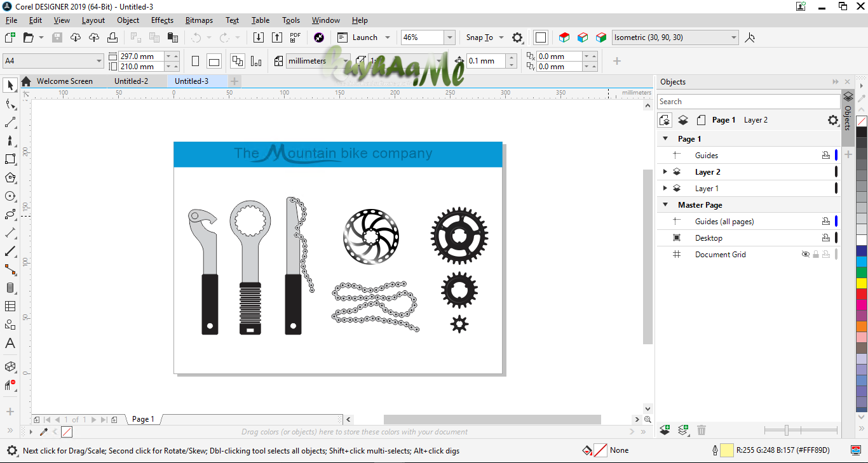Toggle printing for Guides (all pages)
Image resolution: width=868 pixels, height=463 pixels.
(x=826, y=222)
